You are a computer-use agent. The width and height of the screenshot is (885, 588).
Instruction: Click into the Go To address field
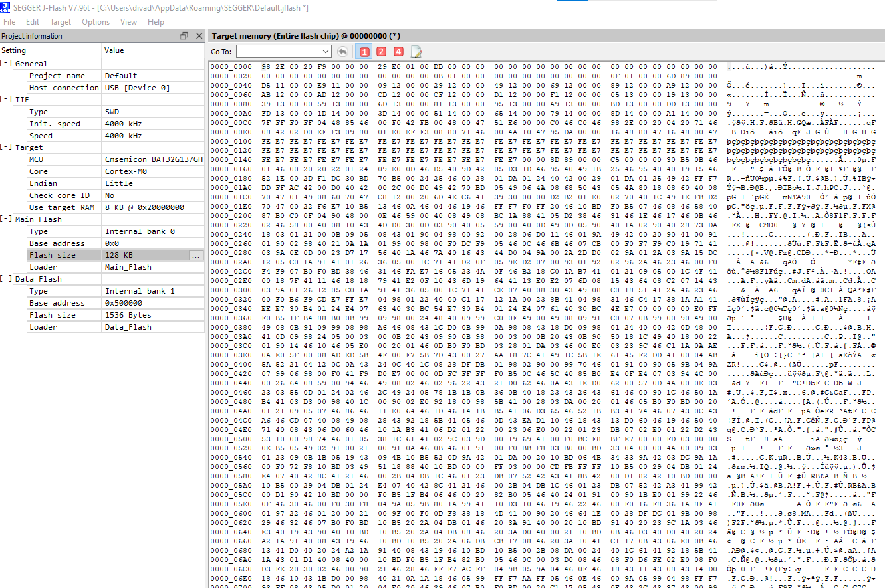[279, 51]
